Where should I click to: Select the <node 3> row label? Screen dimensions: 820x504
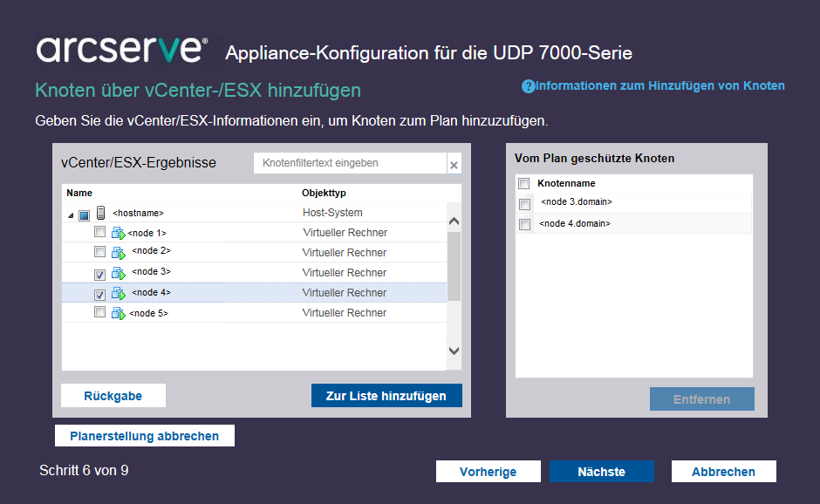[151, 272]
